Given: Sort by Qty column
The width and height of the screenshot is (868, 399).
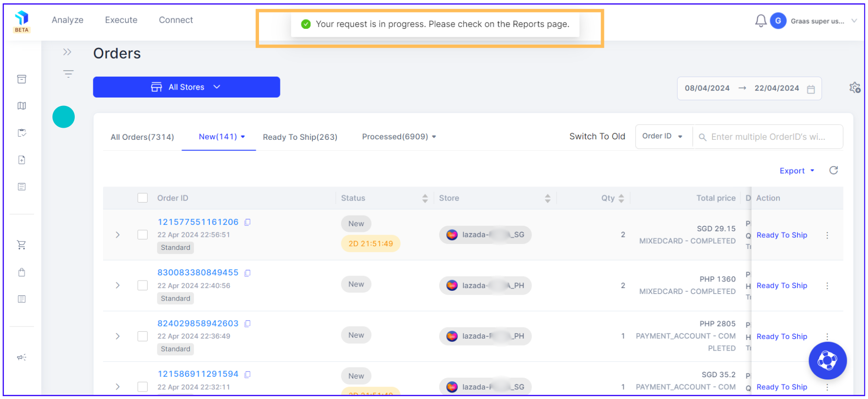Looking at the screenshot, I should coord(621,199).
